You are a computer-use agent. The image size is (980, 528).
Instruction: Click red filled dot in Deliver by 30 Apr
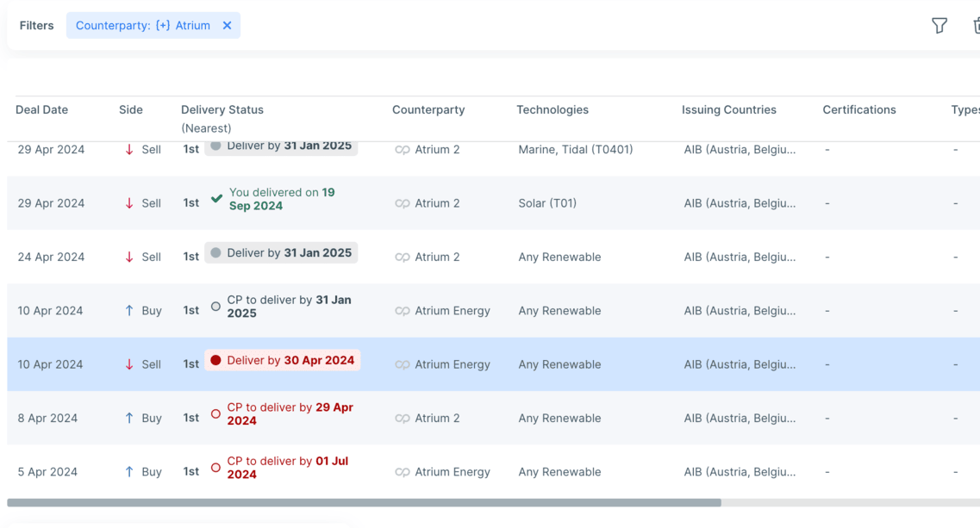pyautogui.click(x=215, y=361)
